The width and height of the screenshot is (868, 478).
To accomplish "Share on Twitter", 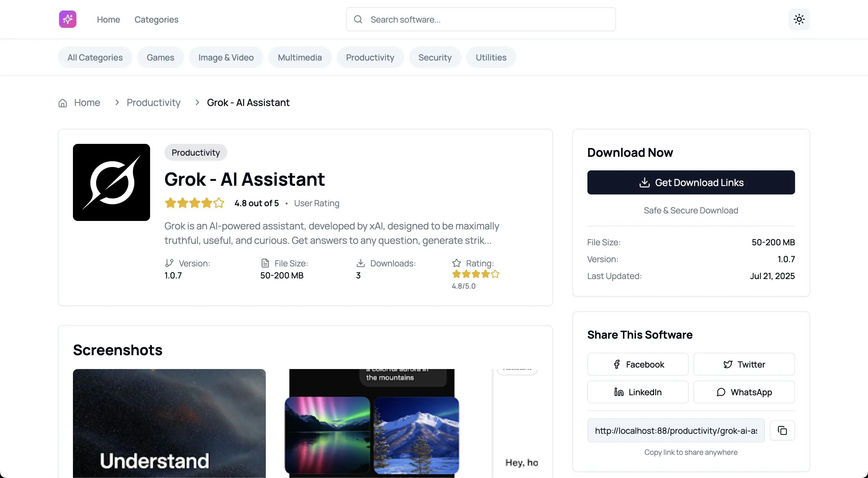I will tap(744, 364).
